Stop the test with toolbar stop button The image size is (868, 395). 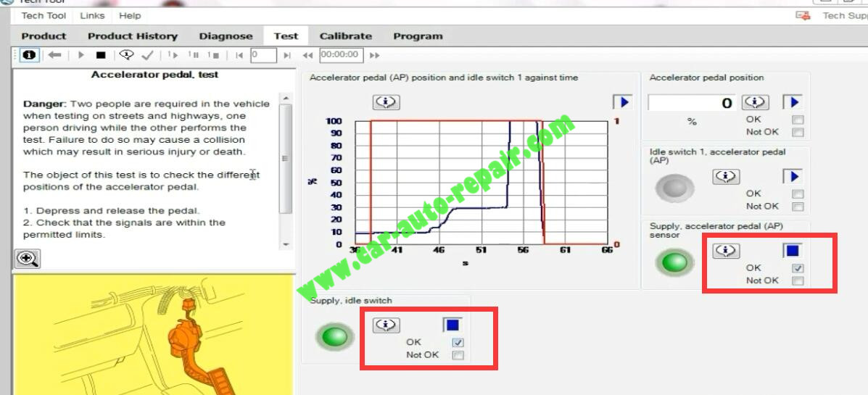click(100, 55)
